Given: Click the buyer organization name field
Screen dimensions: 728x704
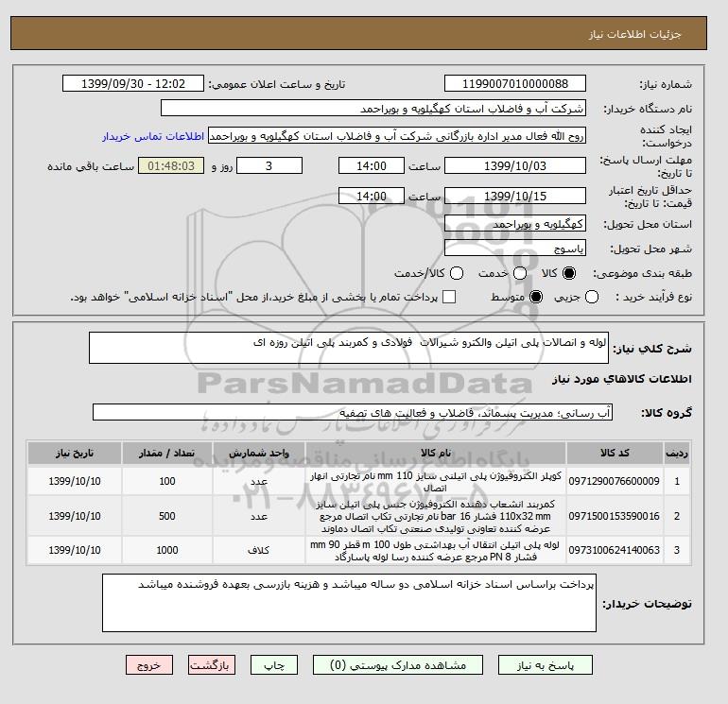Looking at the screenshot, I should point(373,108).
